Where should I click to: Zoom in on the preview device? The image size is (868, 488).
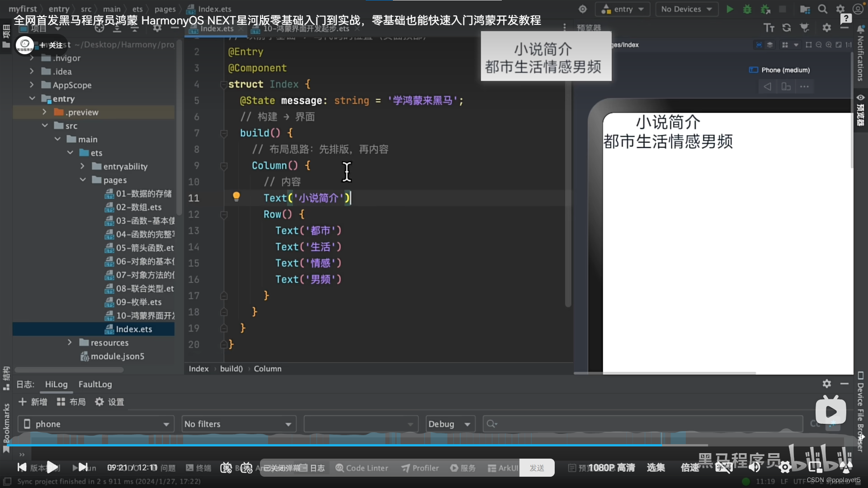[828, 45]
